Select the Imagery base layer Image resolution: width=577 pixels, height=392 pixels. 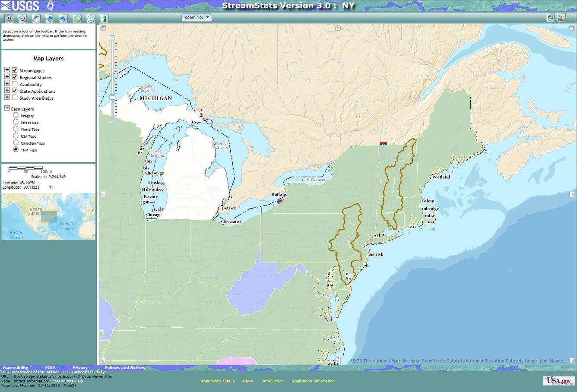coord(16,115)
